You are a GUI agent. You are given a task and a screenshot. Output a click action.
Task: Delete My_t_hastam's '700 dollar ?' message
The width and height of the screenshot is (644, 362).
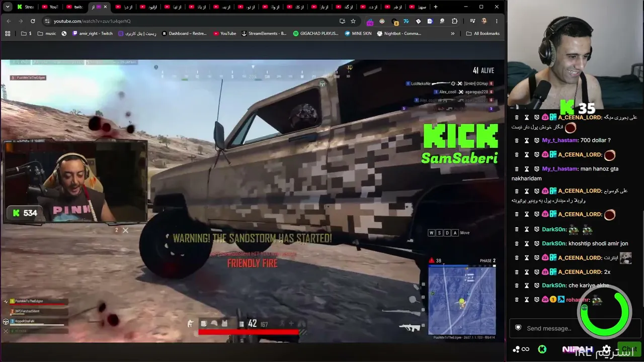point(517,140)
